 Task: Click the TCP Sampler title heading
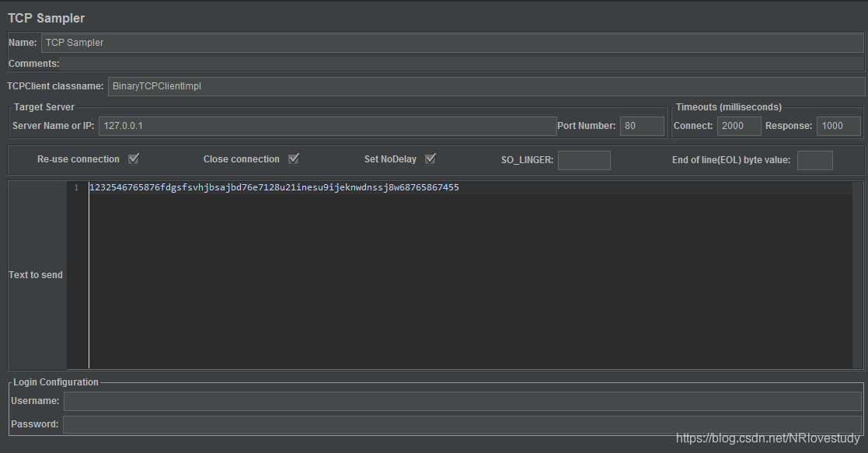[x=46, y=19]
